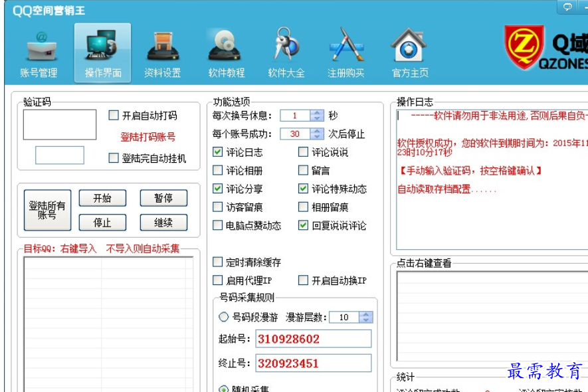Check 评论相册 option
The height and width of the screenshot is (392, 588).
pos(217,170)
